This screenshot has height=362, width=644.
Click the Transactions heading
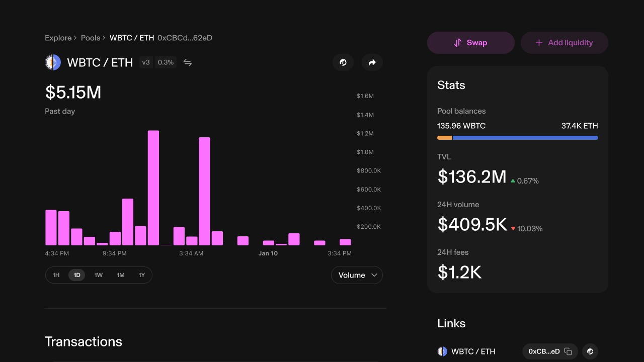84,342
